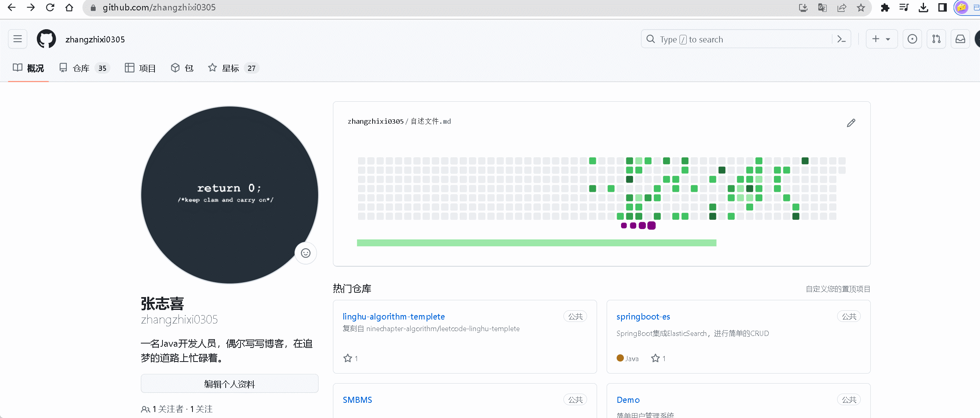The image size is (980, 418).
Task: Open the linghu-algorithm-templete repository
Action: [x=394, y=317]
